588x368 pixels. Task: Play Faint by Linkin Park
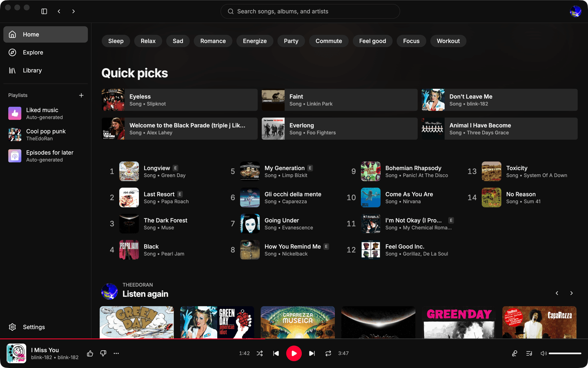coord(340,100)
